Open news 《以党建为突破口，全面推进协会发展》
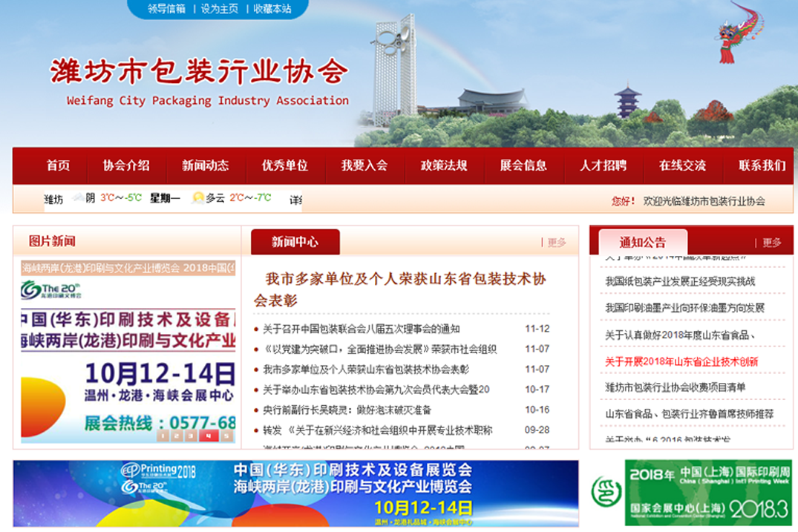 [x=379, y=349]
